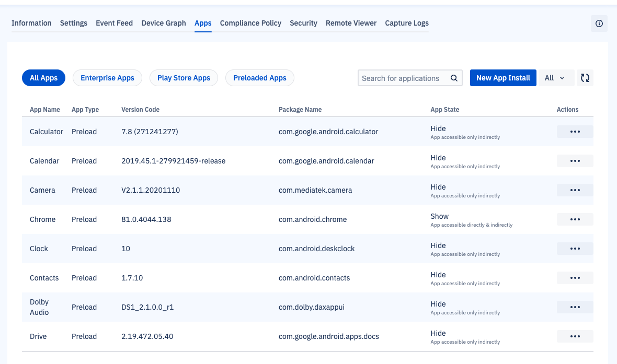
Task: Select the Clock app name
Action: tap(39, 249)
